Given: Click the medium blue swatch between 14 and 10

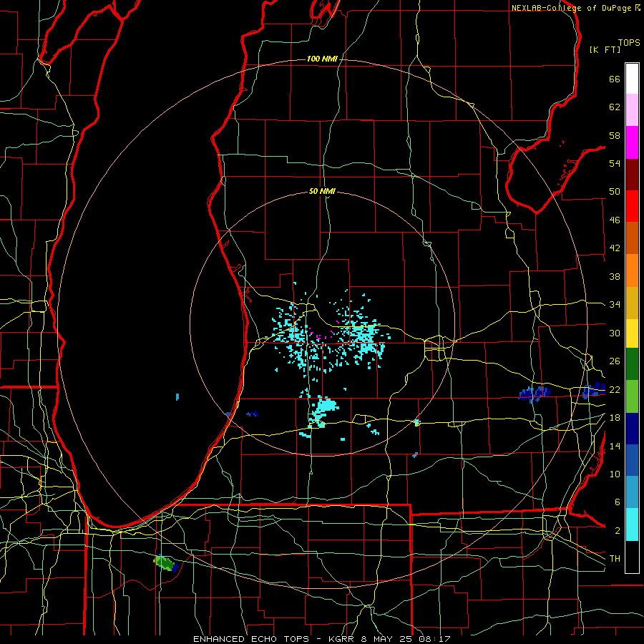Looking at the screenshot, I should coord(632,460).
